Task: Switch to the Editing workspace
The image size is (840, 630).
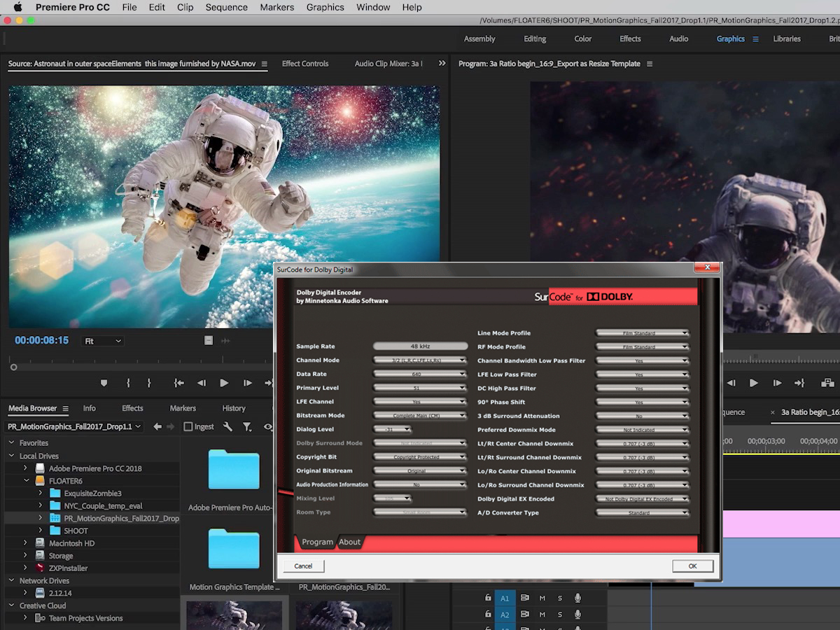Action: [x=535, y=39]
